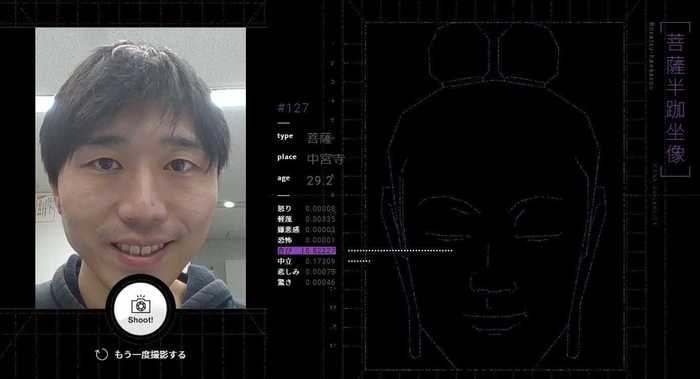This screenshot has width=700, height=379.
Task: Click dotted indicator line beside purple row
Action: pos(400,250)
